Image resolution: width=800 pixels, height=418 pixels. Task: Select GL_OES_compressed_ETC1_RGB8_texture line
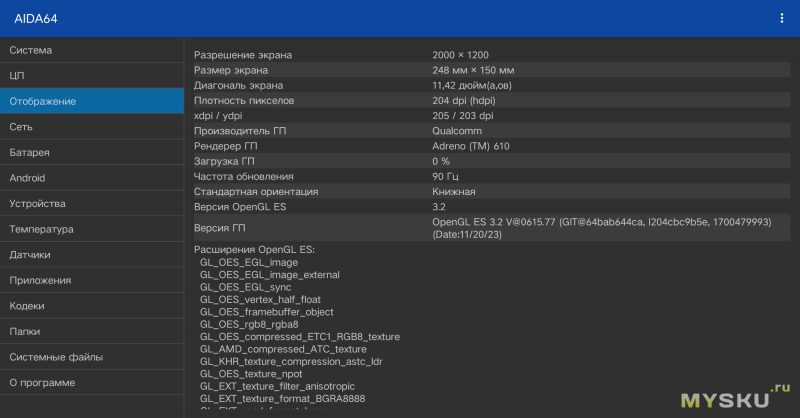point(299,337)
